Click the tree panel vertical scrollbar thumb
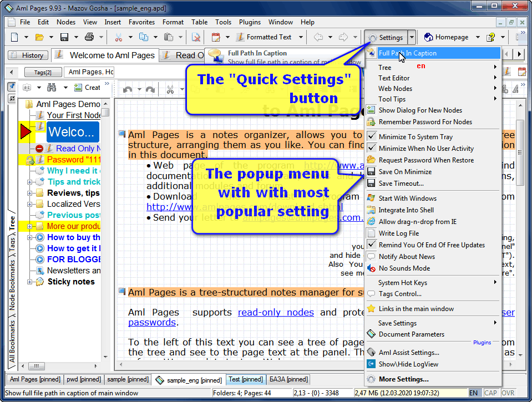532x402 pixels. (x=106, y=113)
